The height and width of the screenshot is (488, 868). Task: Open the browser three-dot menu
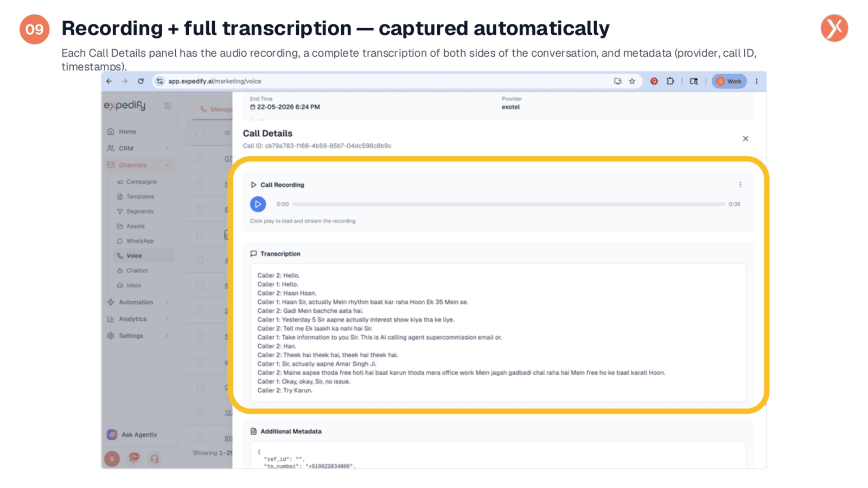[x=757, y=81]
